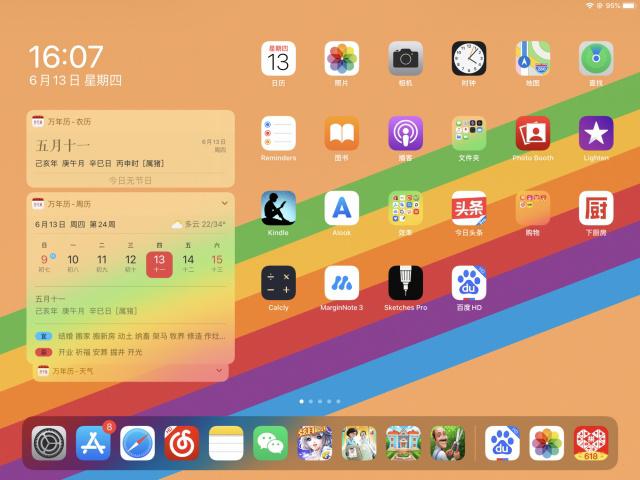Viewport: 640px width, 480px height.
Task: Open the 购物 shopping folder
Action: point(533,208)
